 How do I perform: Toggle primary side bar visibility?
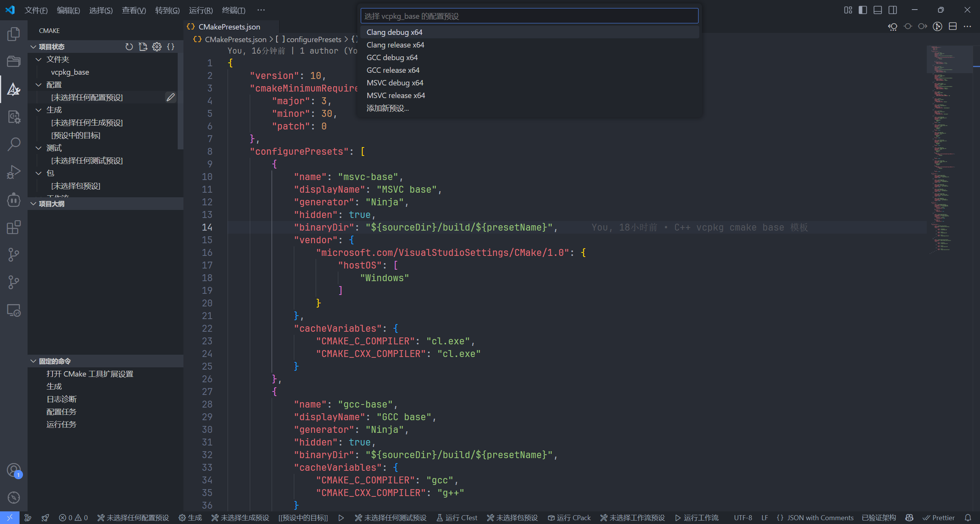click(x=863, y=10)
